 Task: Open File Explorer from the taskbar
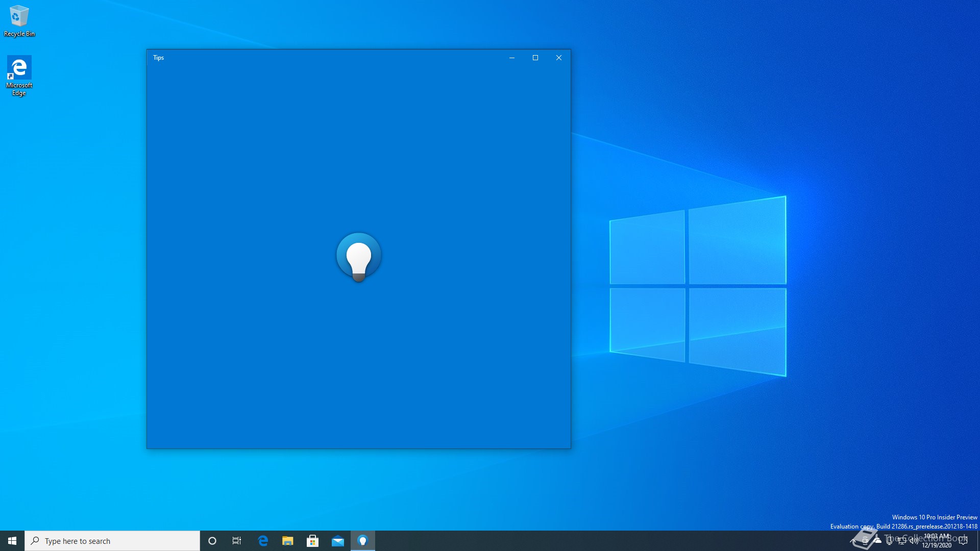click(x=288, y=541)
